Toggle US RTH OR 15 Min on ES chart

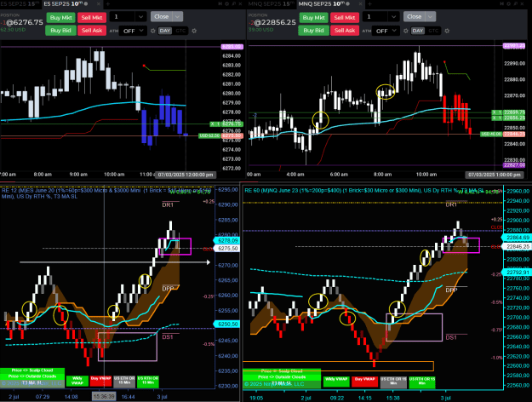click(x=148, y=381)
